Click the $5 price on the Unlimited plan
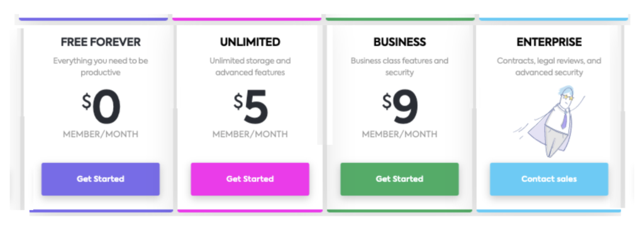This screenshot has width=644, height=234. pos(250,108)
